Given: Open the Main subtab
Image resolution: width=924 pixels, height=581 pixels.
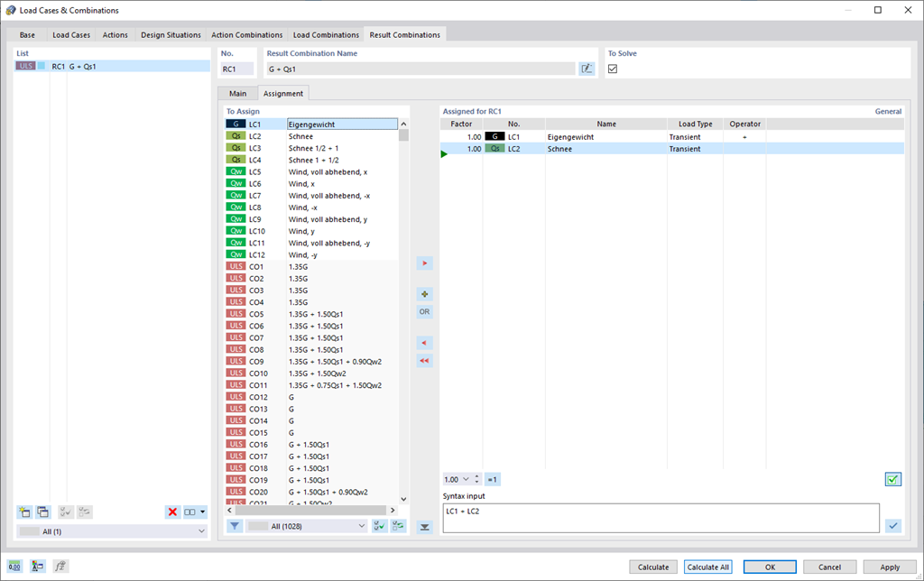Looking at the screenshot, I should (x=236, y=92).
